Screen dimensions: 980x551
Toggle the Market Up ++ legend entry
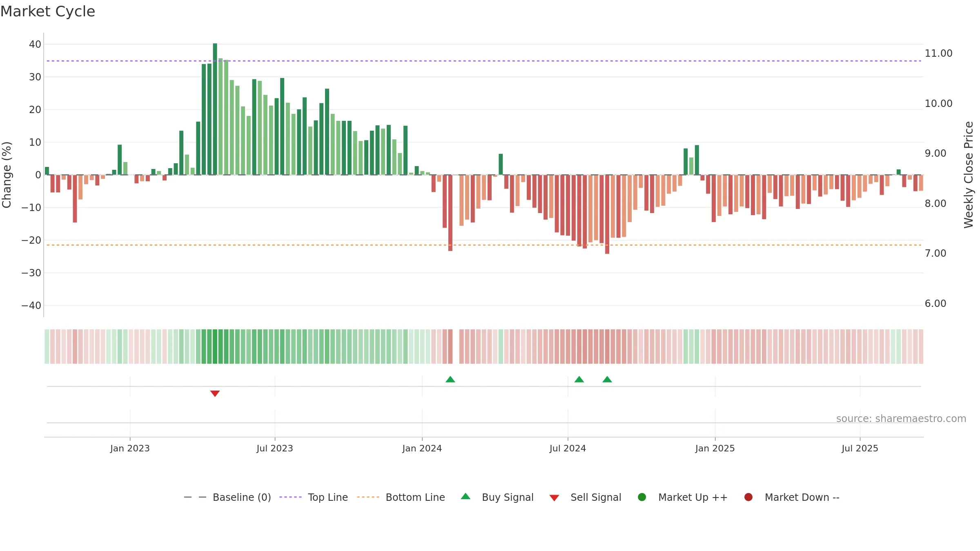point(682,497)
